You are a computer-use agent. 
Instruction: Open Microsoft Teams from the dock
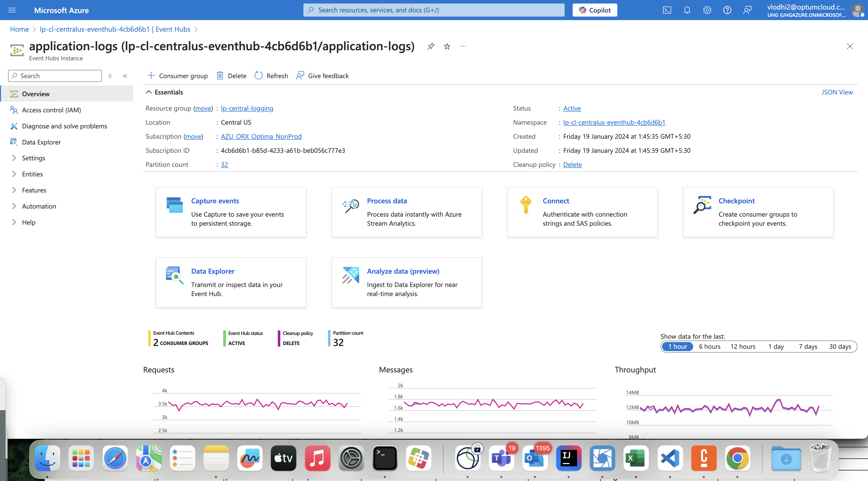point(501,458)
